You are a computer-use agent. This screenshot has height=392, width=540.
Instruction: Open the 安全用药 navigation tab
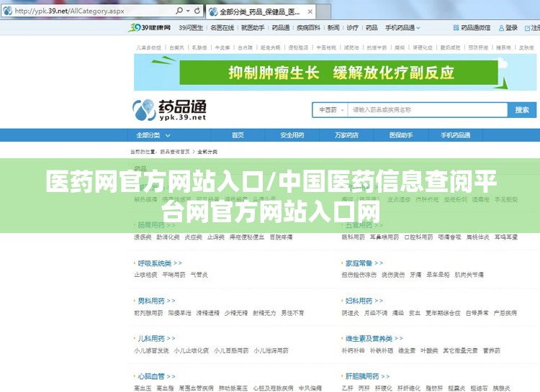point(292,135)
